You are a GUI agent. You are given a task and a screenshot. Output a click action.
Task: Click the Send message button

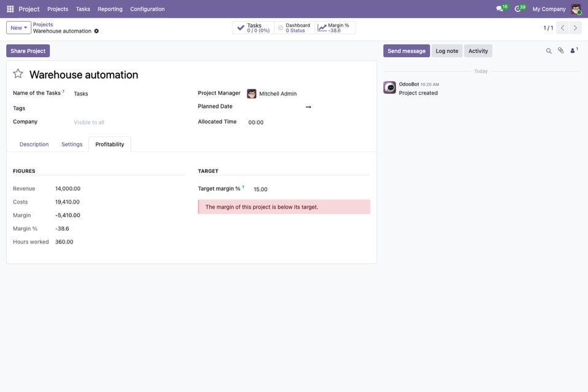tap(407, 51)
